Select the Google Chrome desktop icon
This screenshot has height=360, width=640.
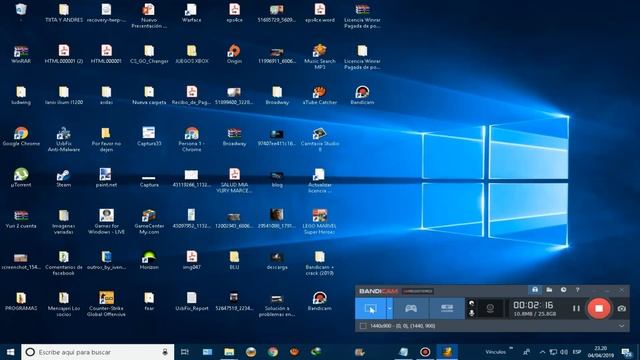(x=21, y=136)
